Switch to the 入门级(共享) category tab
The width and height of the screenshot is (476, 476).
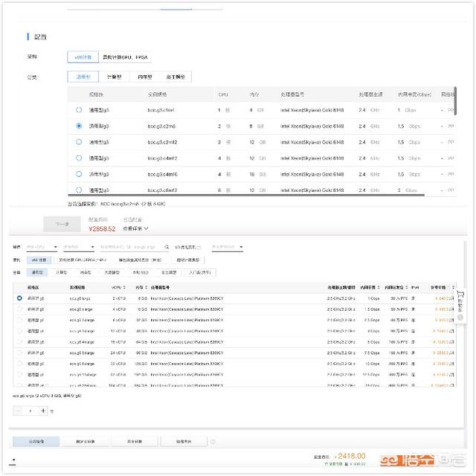pos(200,273)
